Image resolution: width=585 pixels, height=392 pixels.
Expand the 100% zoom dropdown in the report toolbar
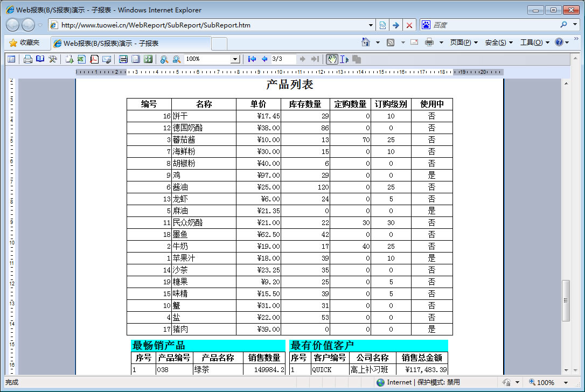(235, 59)
